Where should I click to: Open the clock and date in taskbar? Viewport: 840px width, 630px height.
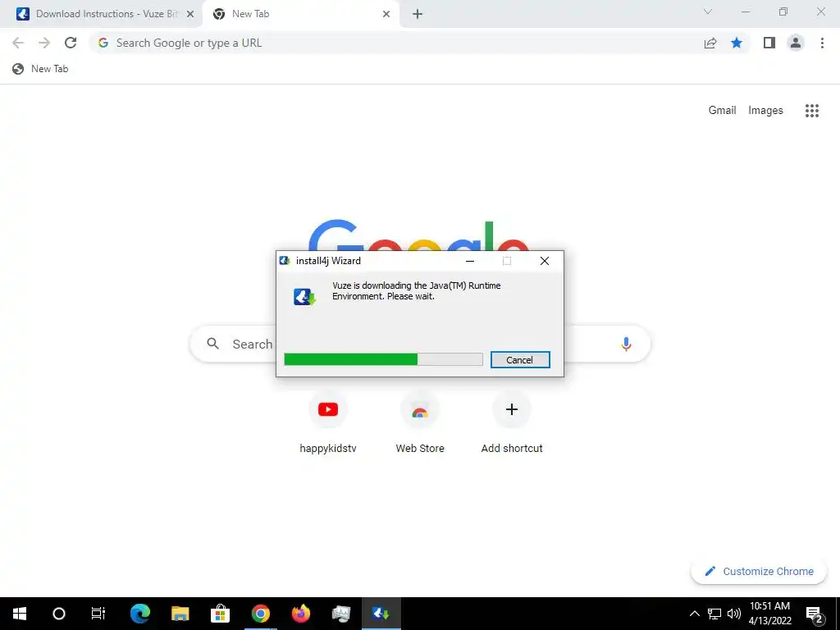pyautogui.click(x=769, y=614)
